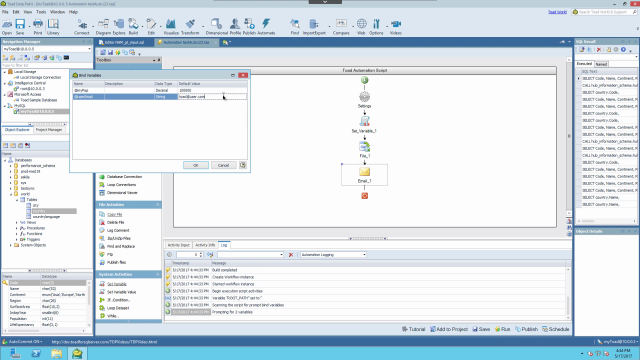Open the Diagram tool
Viewport: 640px width, 360px height.
[x=103, y=27]
